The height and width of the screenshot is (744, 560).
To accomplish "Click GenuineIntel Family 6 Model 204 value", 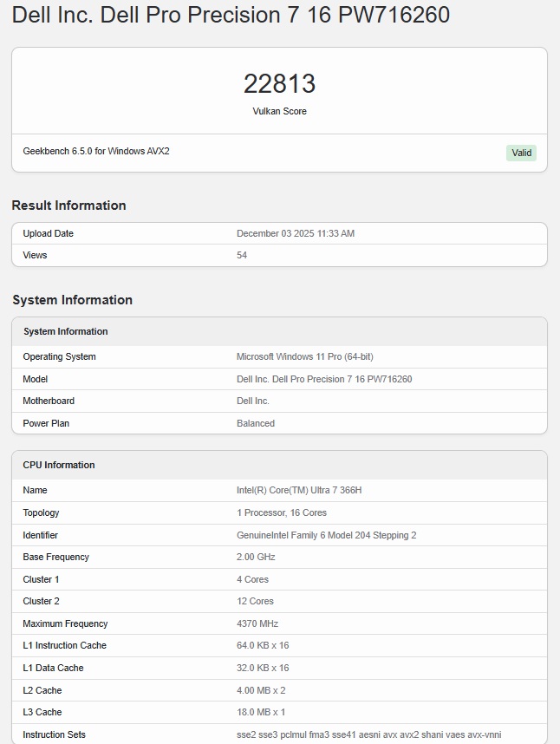I will 326,535.
